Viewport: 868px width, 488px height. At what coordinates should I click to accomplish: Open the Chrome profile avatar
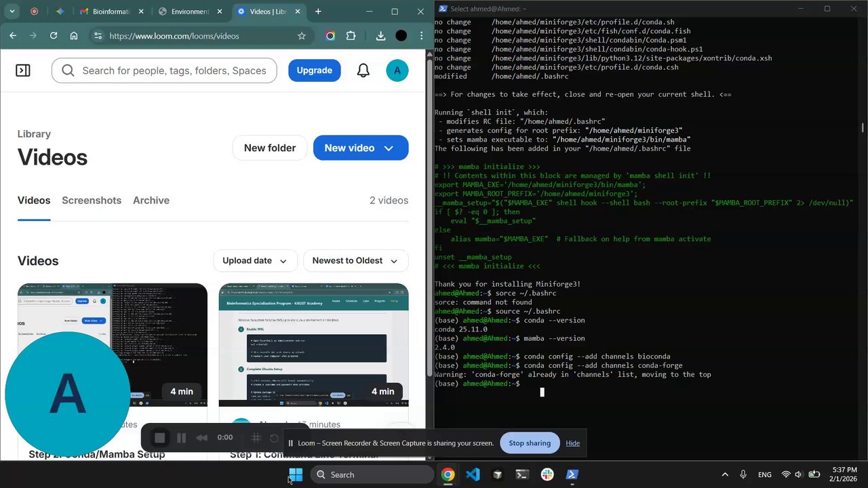(x=401, y=36)
